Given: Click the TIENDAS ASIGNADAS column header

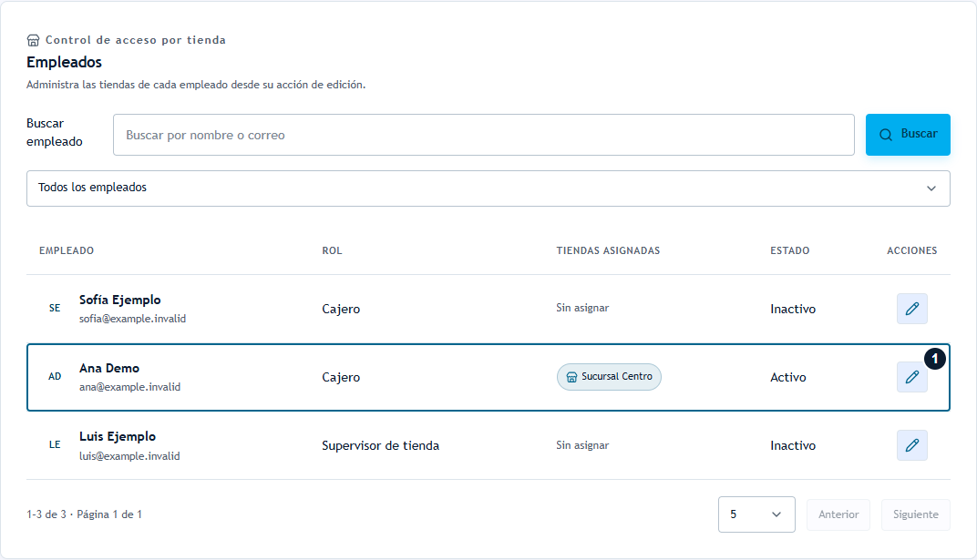Looking at the screenshot, I should click(608, 250).
